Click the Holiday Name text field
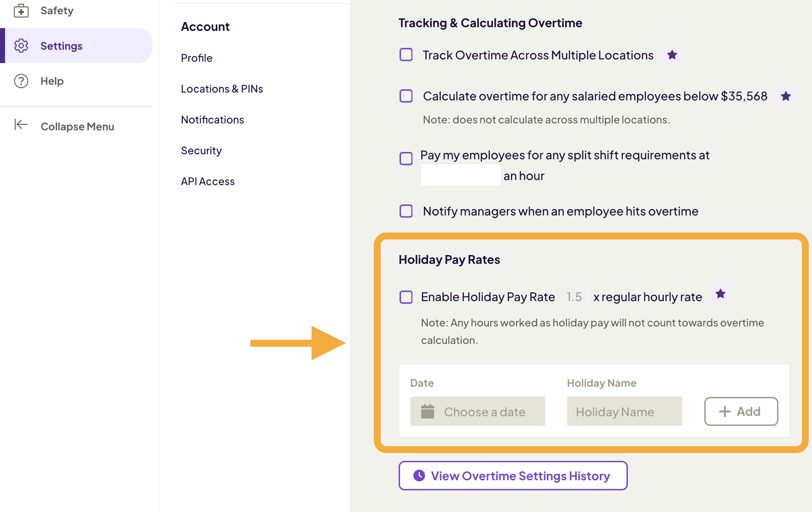This screenshot has width=812, height=512. tap(624, 412)
